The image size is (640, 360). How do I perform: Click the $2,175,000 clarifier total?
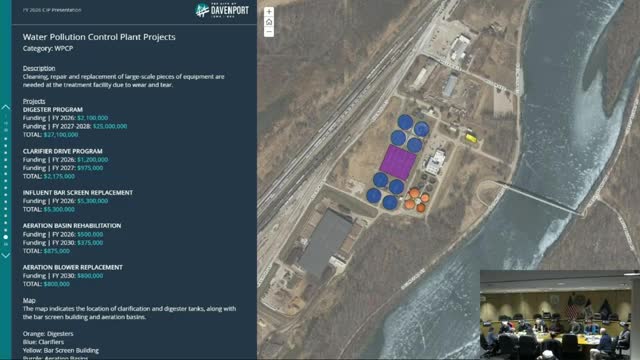click(x=59, y=176)
